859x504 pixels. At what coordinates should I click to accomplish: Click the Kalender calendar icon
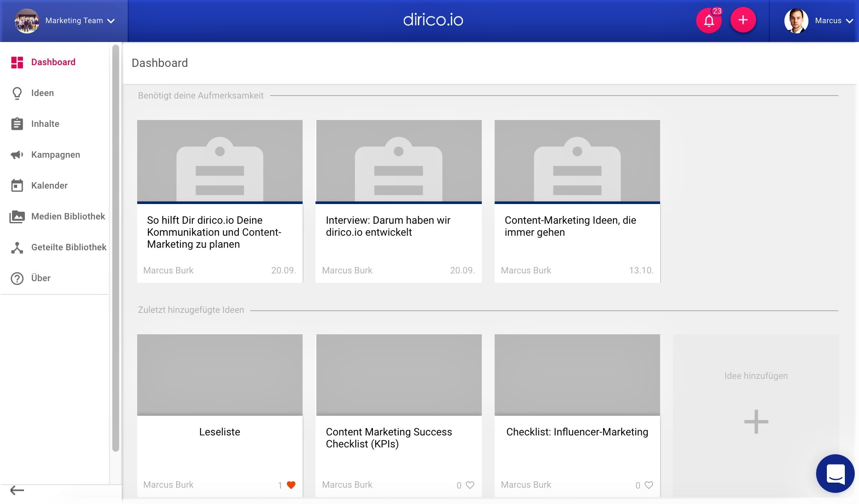click(17, 186)
